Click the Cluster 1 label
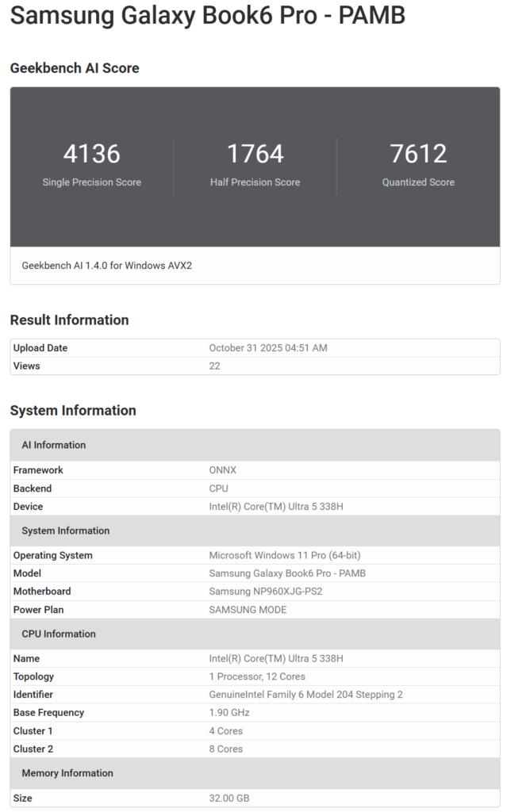Screen dimensions: 507x812 [33, 731]
